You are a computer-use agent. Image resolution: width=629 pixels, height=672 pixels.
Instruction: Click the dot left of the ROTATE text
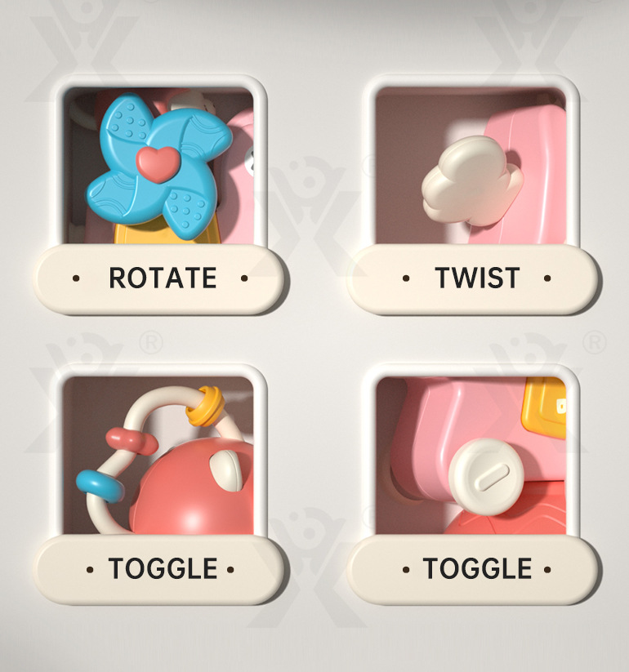[x=76, y=278]
